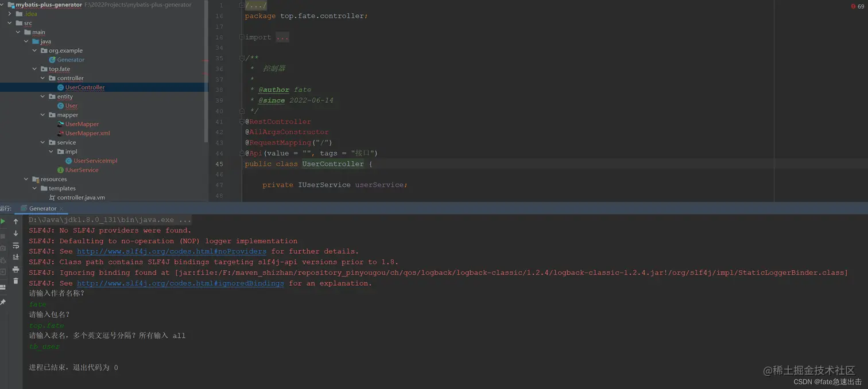The image size is (868, 389).
Task: Click the java.exe command line in console
Action: [110, 220]
